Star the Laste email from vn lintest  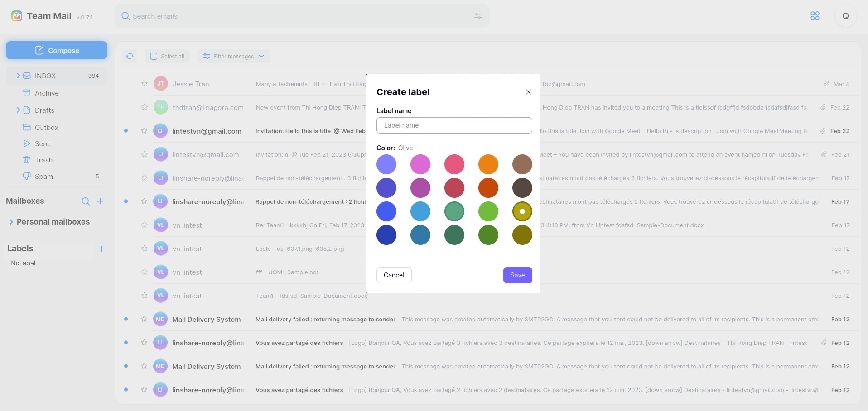pyautogui.click(x=144, y=249)
